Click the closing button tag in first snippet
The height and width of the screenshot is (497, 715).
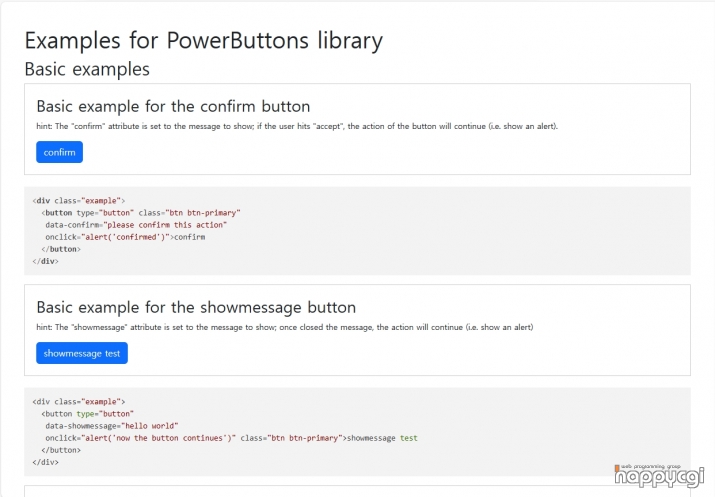pyautogui.click(x=61, y=249)
